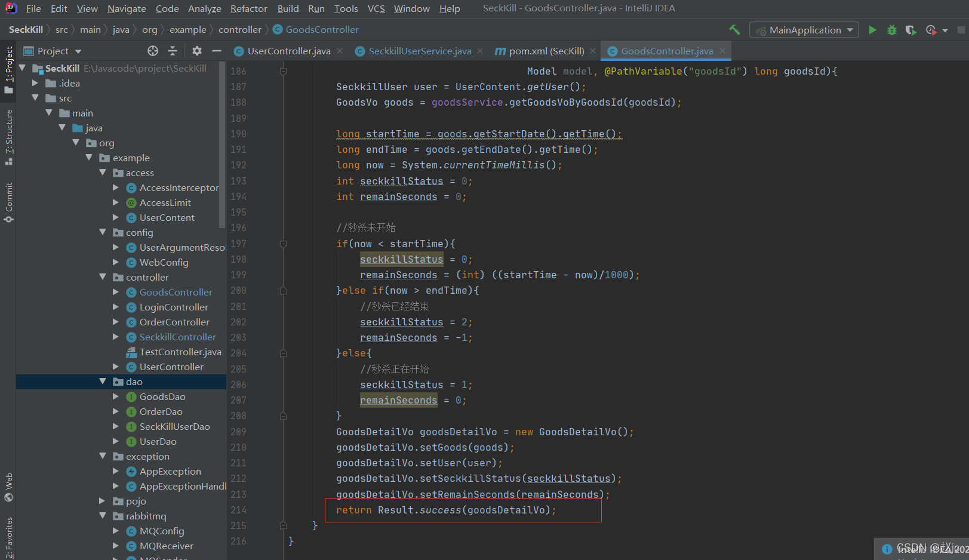Open Project panel settings gear
This screenshot has width=969, height=560.
click(197, 51)
